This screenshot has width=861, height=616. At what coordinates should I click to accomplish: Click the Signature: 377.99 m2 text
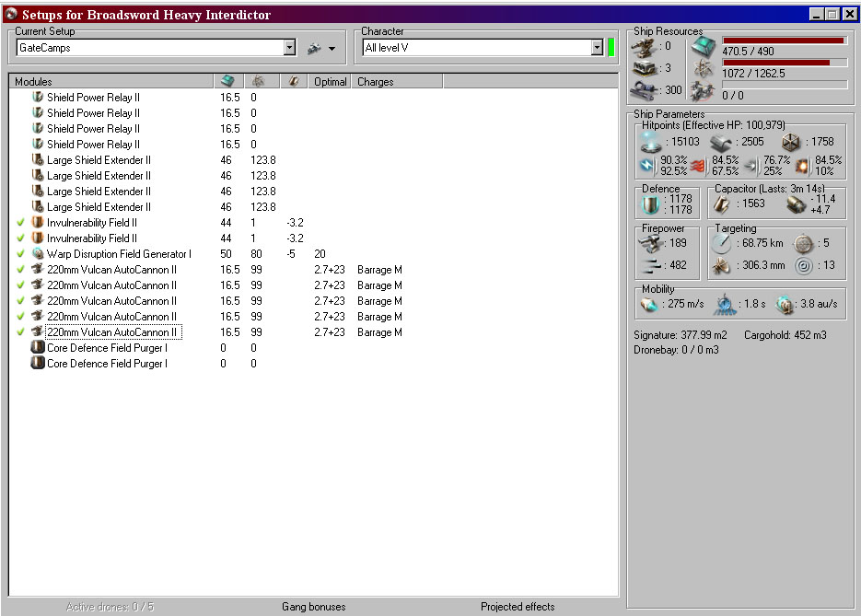click(x=680, y=335)
